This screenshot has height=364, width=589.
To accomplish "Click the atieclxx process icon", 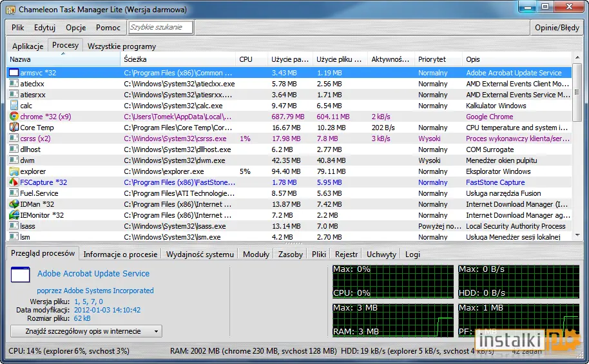I will (14, 83).
